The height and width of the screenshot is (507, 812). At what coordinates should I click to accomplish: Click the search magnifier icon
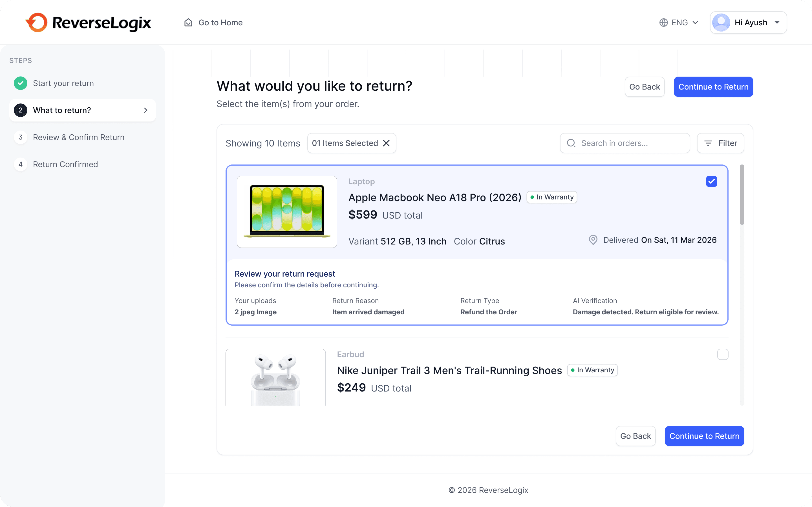point(571,143)
